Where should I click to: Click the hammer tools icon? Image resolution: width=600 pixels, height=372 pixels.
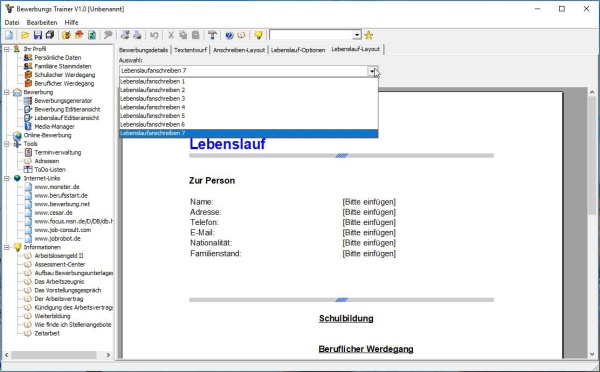[212, 35]
